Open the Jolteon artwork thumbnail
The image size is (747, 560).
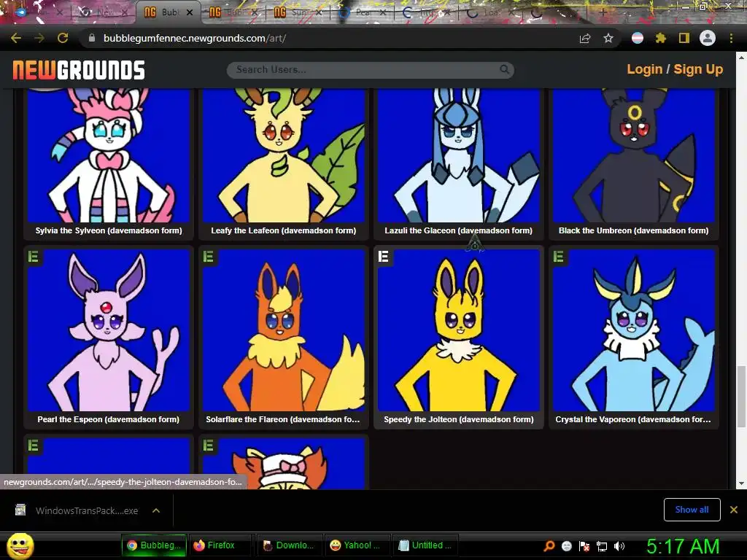[459, 330]
